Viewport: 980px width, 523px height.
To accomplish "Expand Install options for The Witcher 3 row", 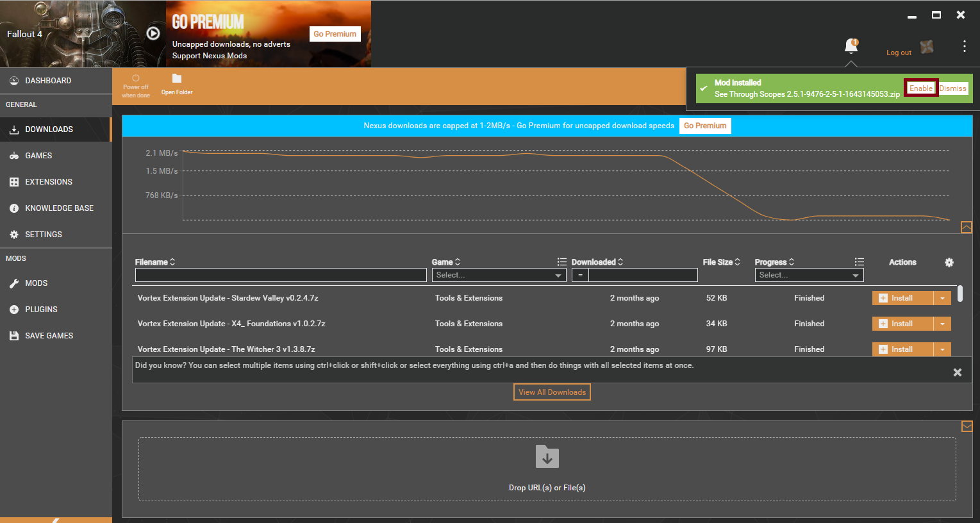I will (x=942, y=349).
